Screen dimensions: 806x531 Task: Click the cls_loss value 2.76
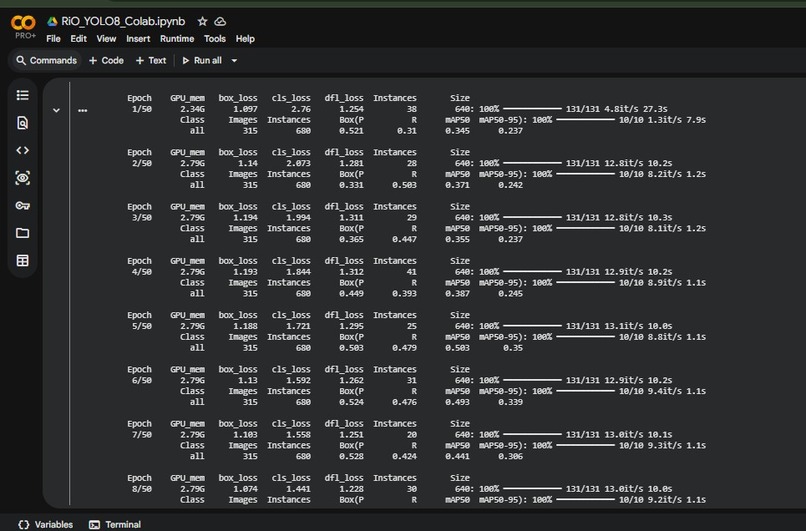(x=301, y=109)
